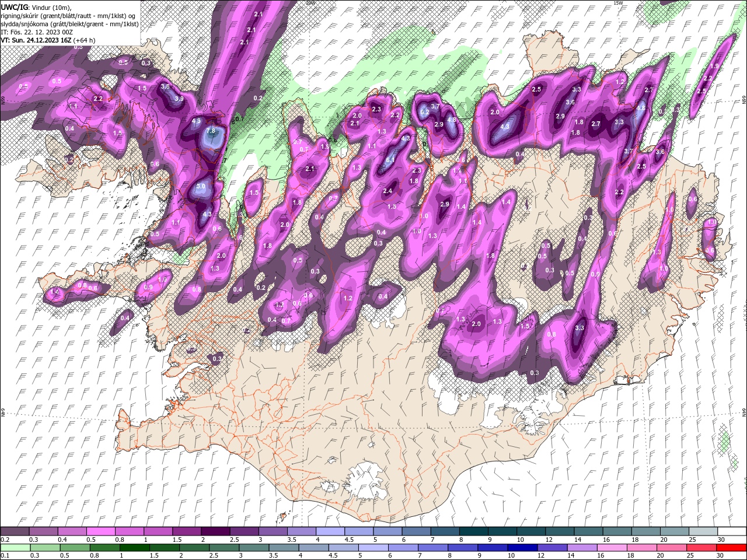This screenshot has height=560, width=747.
Task: Select the light pink 16–18 rain scale swatch
Action: point(612,548)
